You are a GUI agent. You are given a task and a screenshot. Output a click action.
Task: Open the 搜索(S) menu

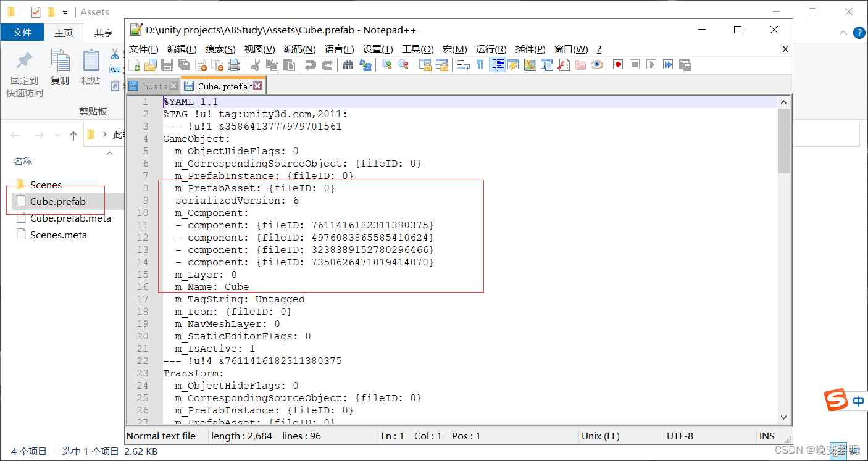[x=220, y=49]
